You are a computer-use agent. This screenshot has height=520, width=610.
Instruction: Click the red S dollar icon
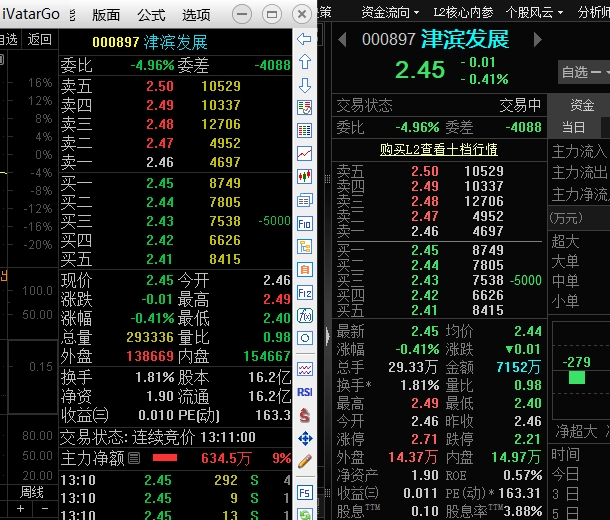pos(304,415)
